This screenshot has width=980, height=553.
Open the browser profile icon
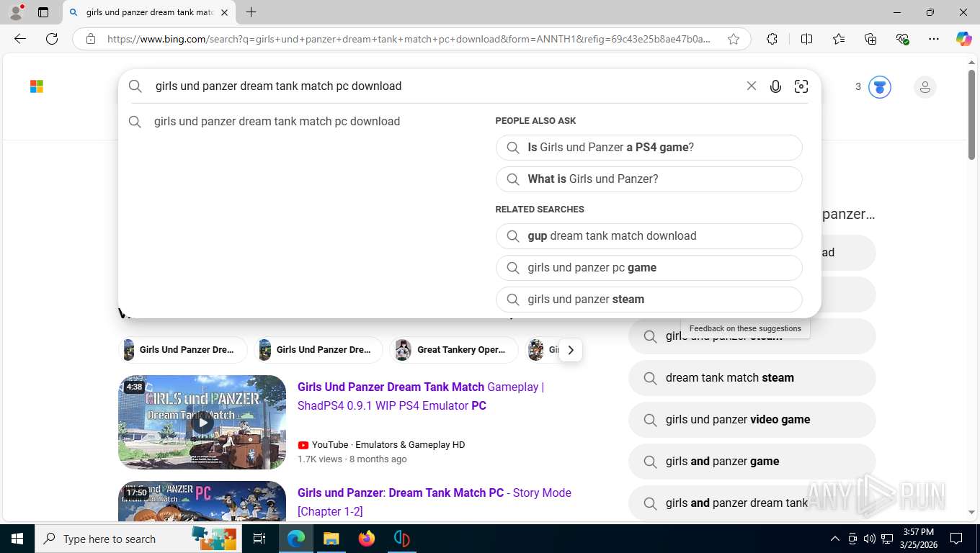pos(16,12)
